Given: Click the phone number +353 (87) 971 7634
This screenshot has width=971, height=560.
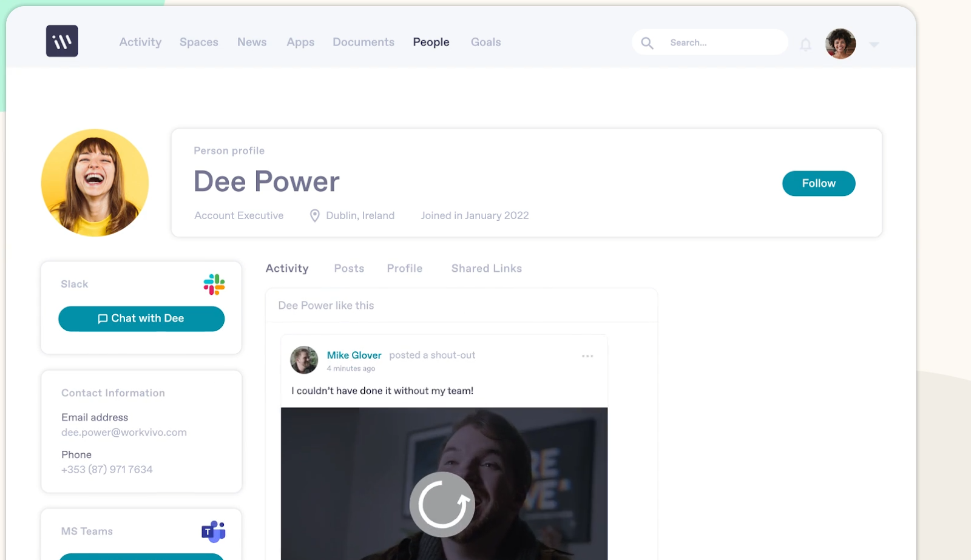Looking at the screenshot, I should pos(107,470).
